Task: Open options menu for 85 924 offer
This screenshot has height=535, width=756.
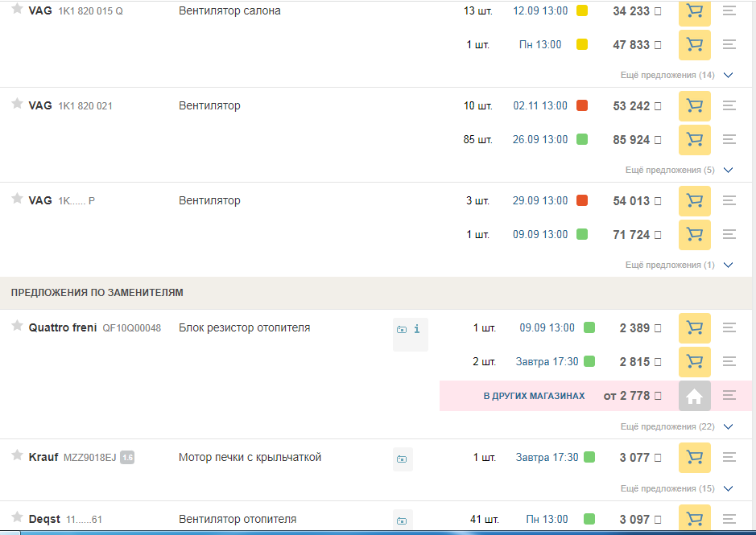Action: pos(729,140)
